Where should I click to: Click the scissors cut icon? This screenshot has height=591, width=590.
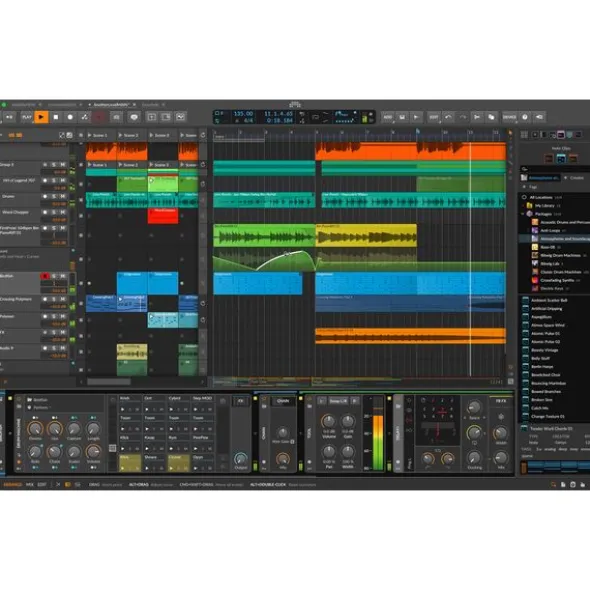[477, 117]
